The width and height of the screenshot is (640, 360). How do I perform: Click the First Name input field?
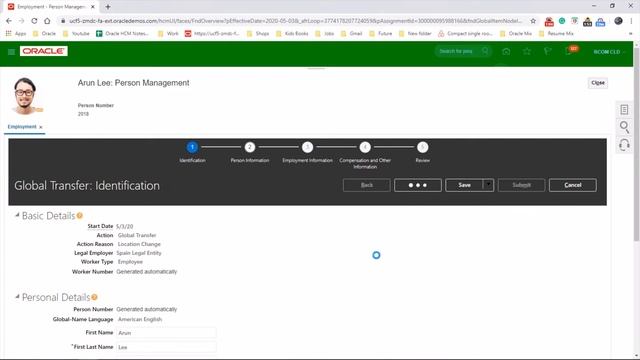(166, 333)
